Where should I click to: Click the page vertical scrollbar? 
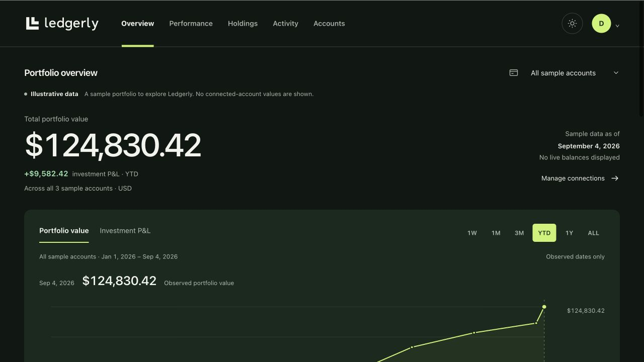[641, 60]
